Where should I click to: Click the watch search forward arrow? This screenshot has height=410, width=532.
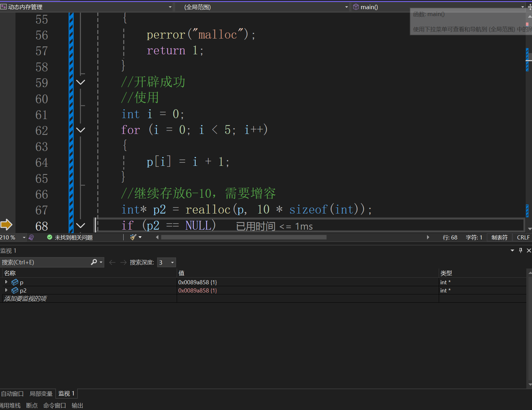124,262
